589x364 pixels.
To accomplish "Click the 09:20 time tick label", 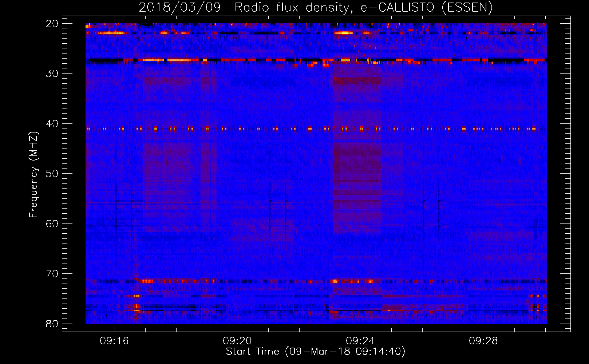I will pos(237,341).
